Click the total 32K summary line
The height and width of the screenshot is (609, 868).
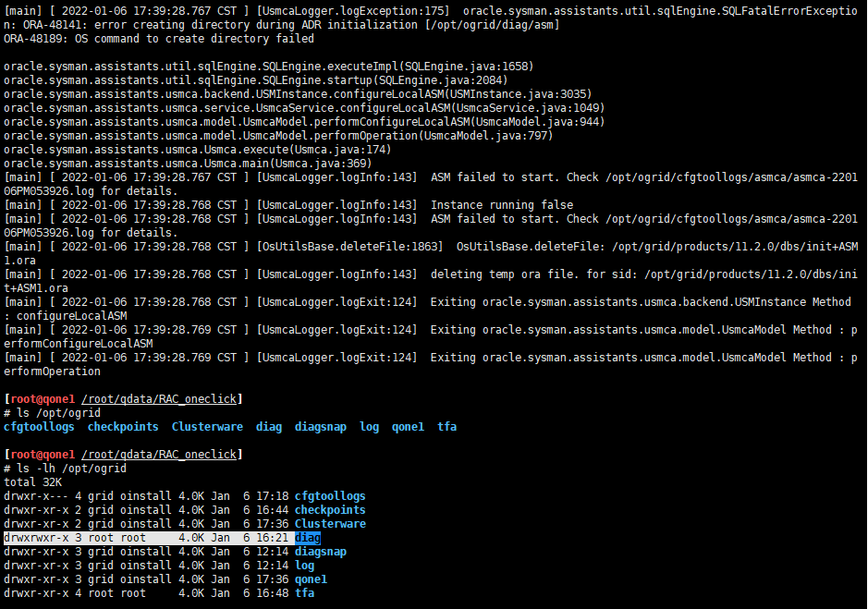coord(34,481)
